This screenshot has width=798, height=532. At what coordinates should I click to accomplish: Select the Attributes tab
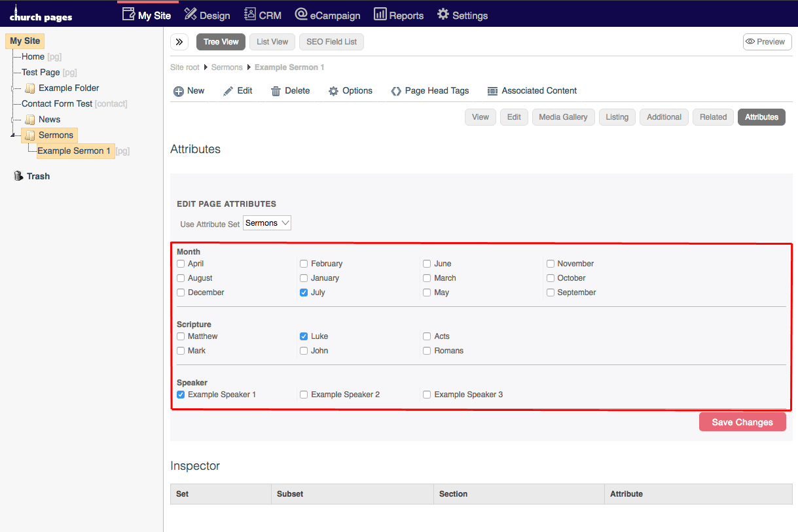pos(761,117)
